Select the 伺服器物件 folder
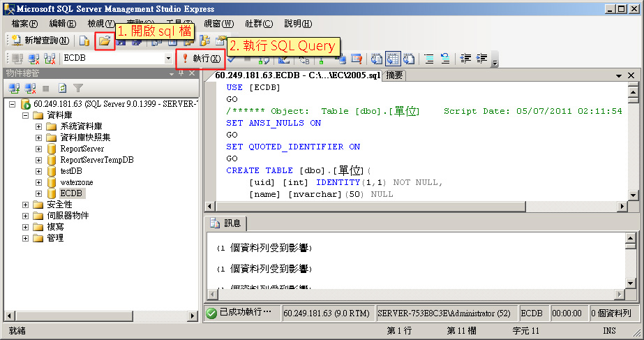Viewport: 644px width, 340px height. (x=68, y=216)
